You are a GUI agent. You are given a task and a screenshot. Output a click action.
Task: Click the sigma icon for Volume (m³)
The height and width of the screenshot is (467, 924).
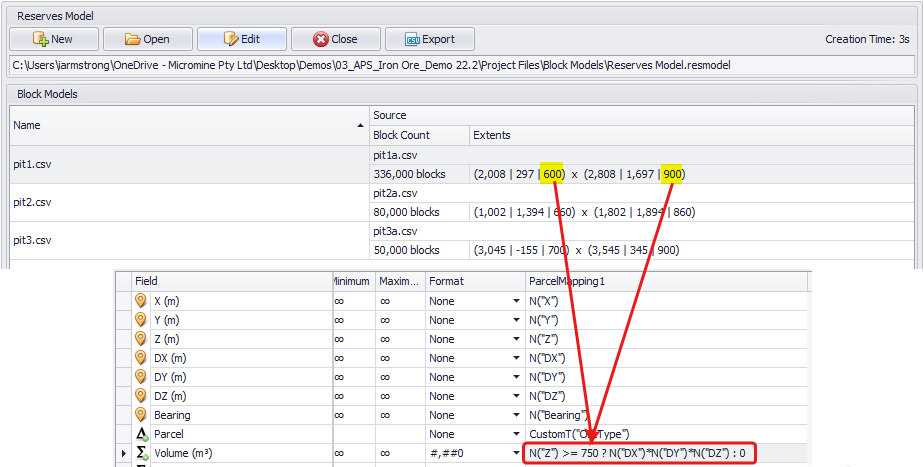point(140,454)
